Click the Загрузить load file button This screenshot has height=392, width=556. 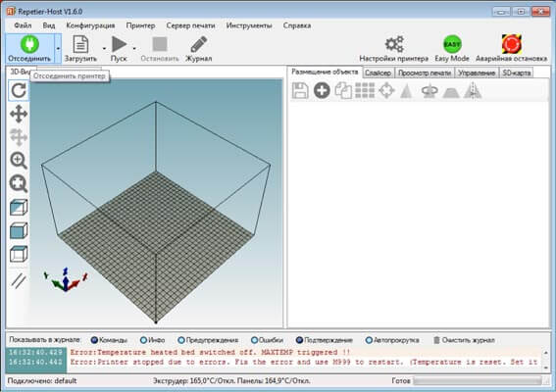tap(80, 49)
